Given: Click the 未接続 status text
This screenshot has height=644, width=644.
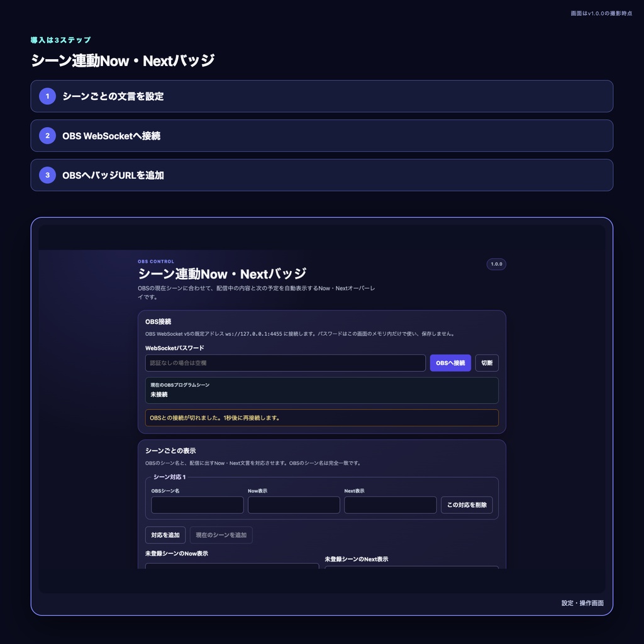Looking at the screenshot, I should (159, 394).
